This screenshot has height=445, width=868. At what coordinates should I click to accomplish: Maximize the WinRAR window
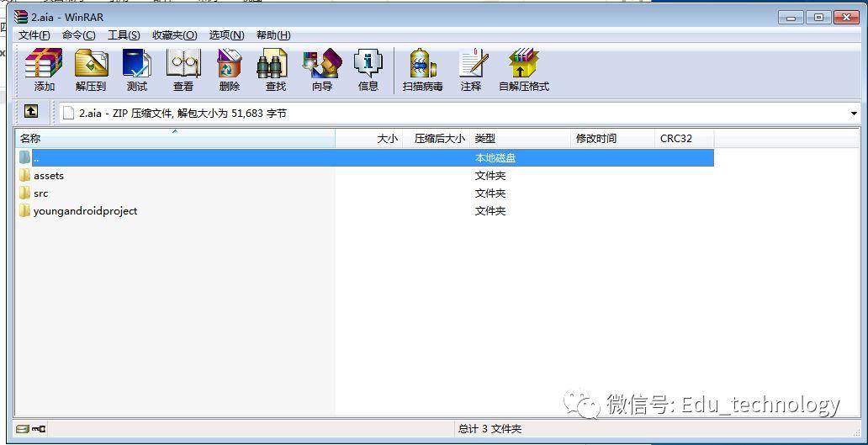(x=818, y=18)
